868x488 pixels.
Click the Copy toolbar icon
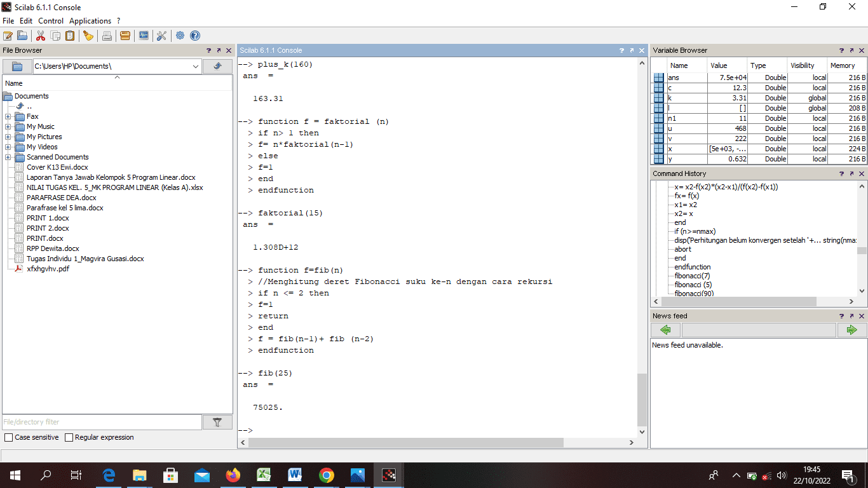pyautogui.click(x=56, y=36)
